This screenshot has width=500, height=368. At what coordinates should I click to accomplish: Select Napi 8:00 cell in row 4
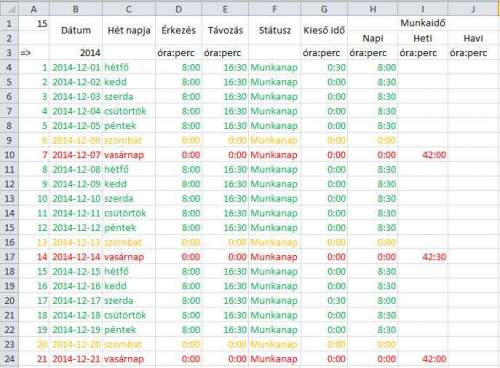[373, 68]
